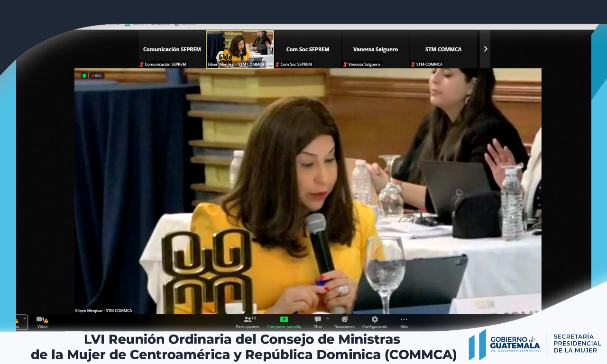The width and height of the screenshot is (607, 364).
Task: Open the Más options menu
Action: coord(404,322)
